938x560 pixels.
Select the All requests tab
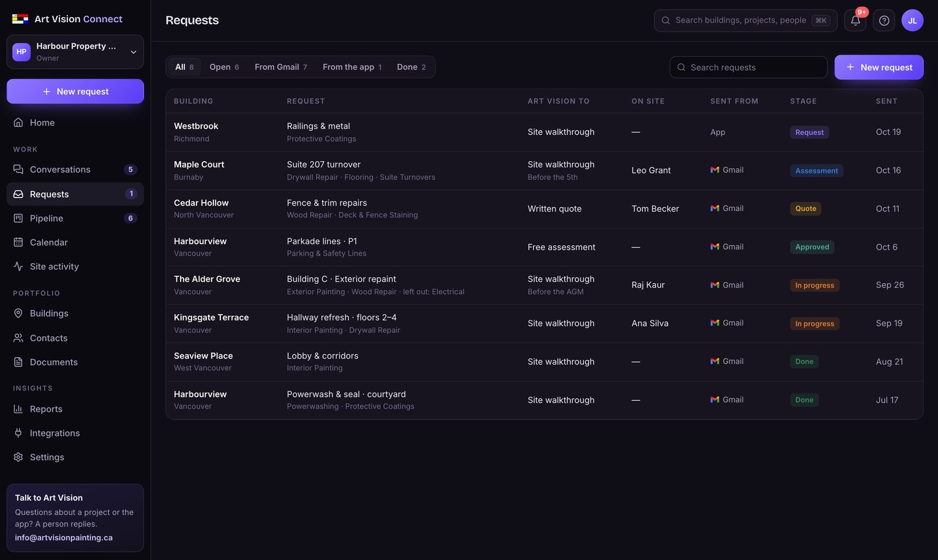click(184, 67)
